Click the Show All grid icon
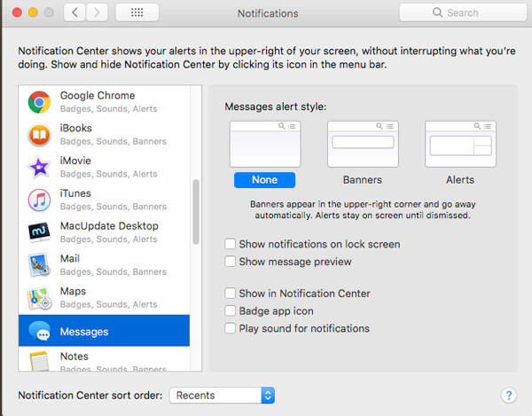Viewport: 532px width, 416px height. (137, 13)
